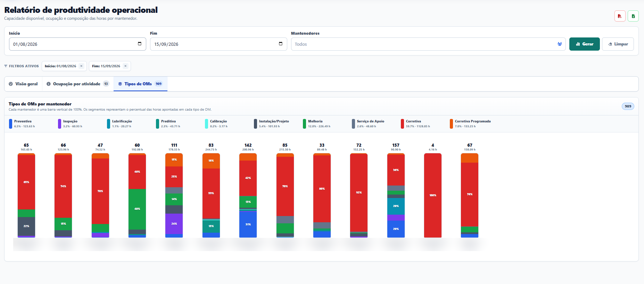The image size is (644, 284).
Task: Click the green 48% bar segment
Action: coord(137,209)
